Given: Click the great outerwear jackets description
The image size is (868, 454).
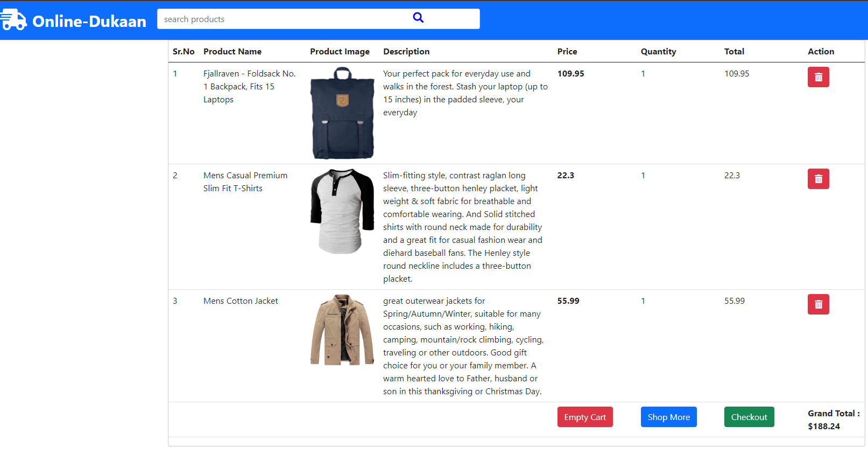Looking at the screenshot, I should point(463,346).
